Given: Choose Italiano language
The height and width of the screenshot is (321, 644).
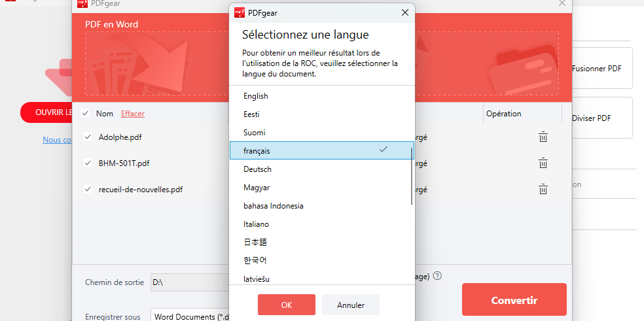Looking at the screenshot, I should 321,224.
